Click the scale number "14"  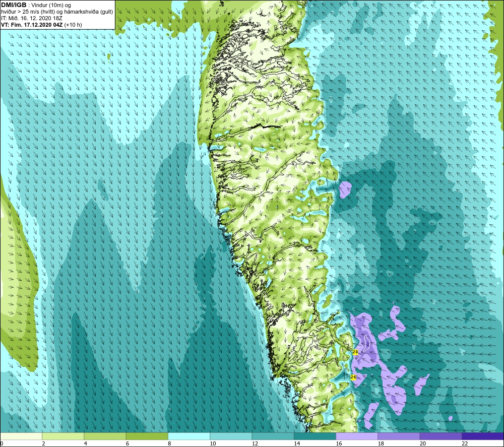tap(297, 444)
